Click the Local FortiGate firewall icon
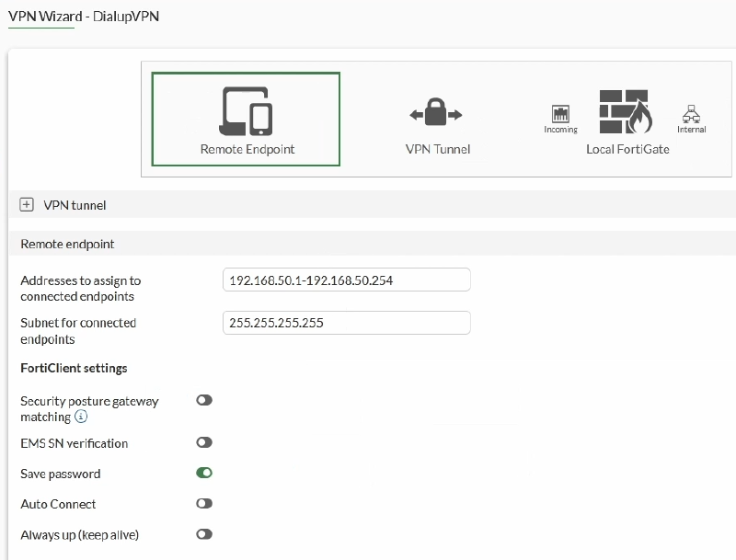The width and height of the screenshot is (736, 560). [626, 111]
